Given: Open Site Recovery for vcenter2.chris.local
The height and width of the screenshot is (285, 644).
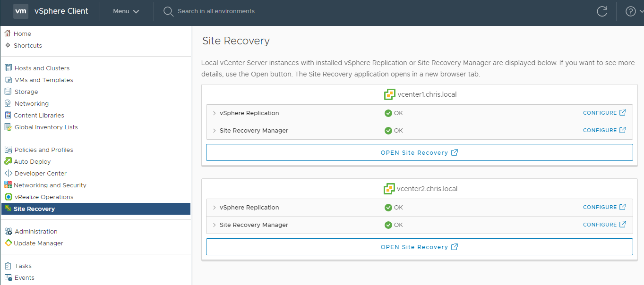Looking at the screenshot, I should tap(420, 247).
